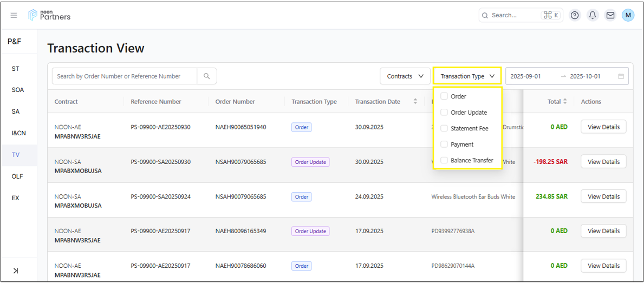Collapse the Transaction Type dropdown
Image resolution: width=644 pixels, height=283 pixels.
tap(467, 76)
